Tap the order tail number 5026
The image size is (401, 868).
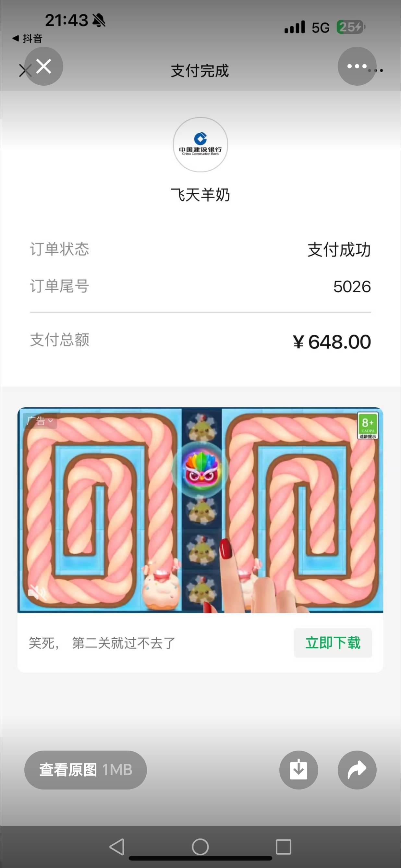[x=352, y=286]
